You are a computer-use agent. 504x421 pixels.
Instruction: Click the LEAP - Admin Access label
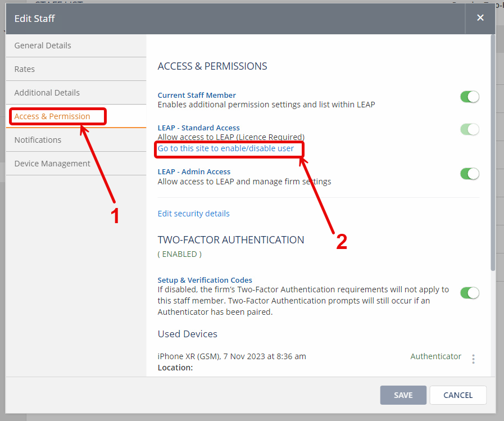point(194,172)
